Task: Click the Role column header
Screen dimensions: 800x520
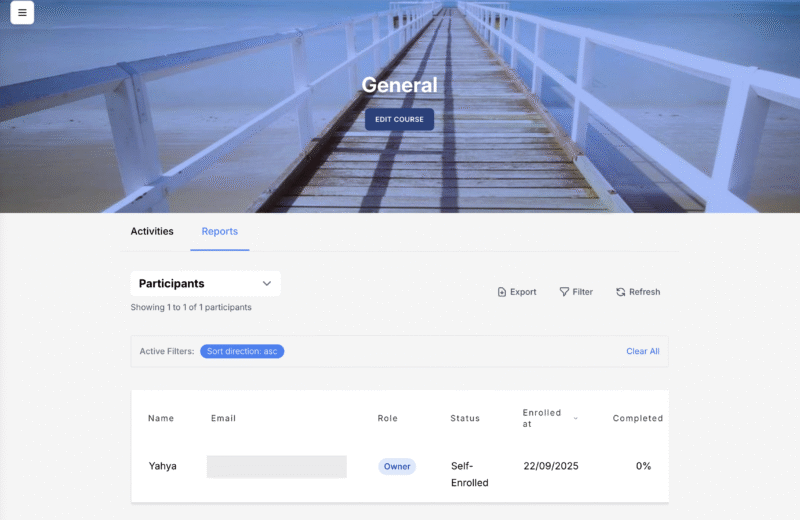Action: (x=388, y=418)
